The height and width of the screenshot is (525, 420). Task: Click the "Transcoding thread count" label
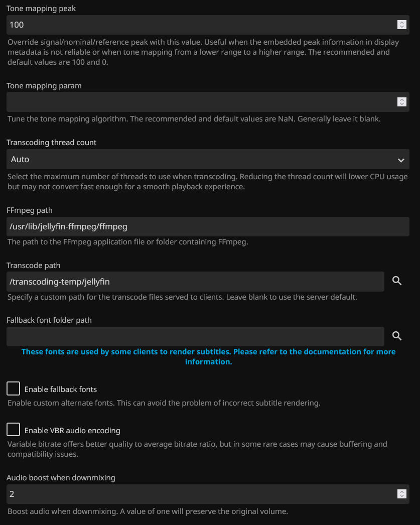coord(51,143)
